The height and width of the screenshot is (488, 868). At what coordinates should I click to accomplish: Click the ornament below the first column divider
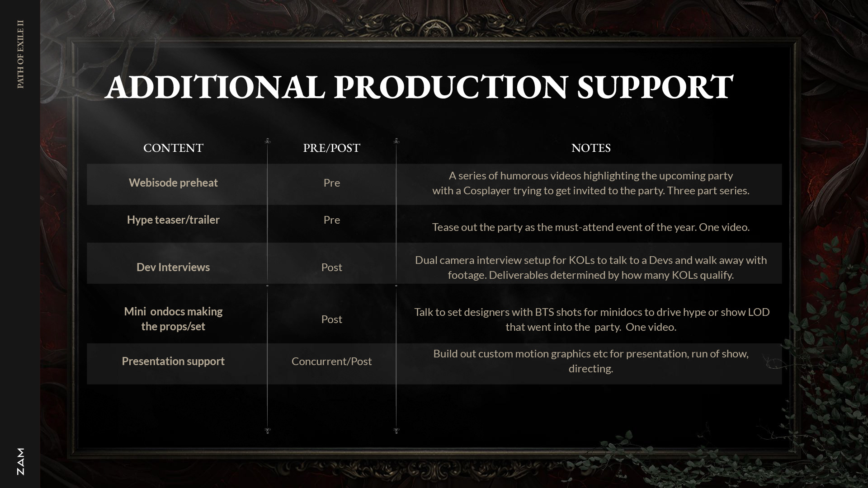(267, 431)
